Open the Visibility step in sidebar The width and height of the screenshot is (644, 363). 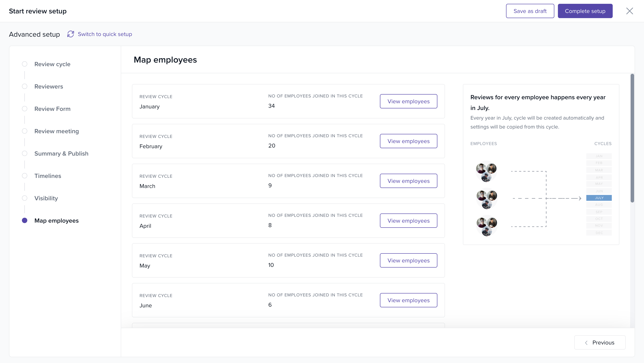pyautogui.click(x=46, y=198)
